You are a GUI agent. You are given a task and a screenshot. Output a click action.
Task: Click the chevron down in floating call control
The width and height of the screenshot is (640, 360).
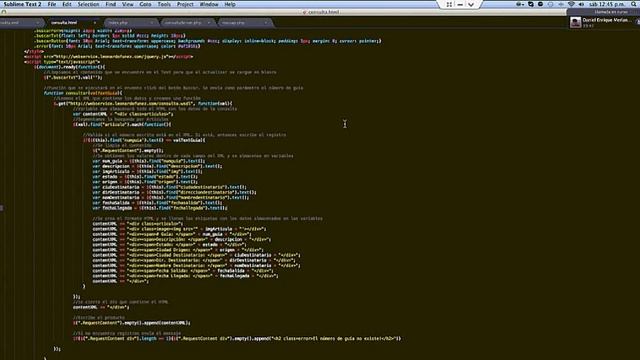[x=471, y=4]
